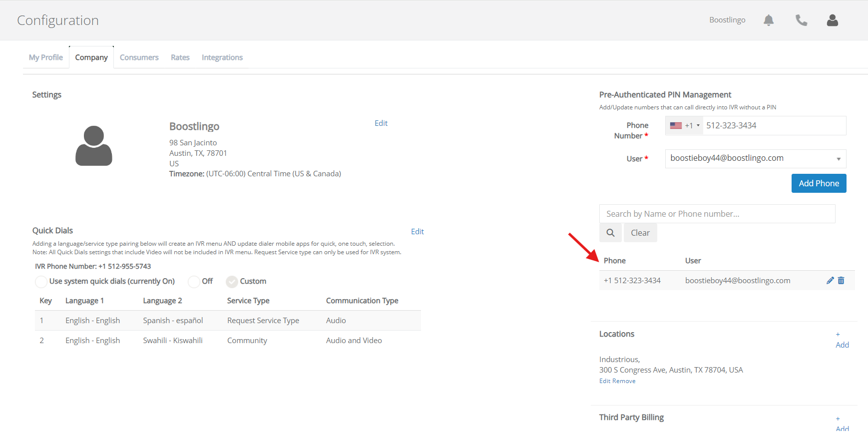868x433 pixels.
Task: Click the search magnifier button
Action: (610, 233)
